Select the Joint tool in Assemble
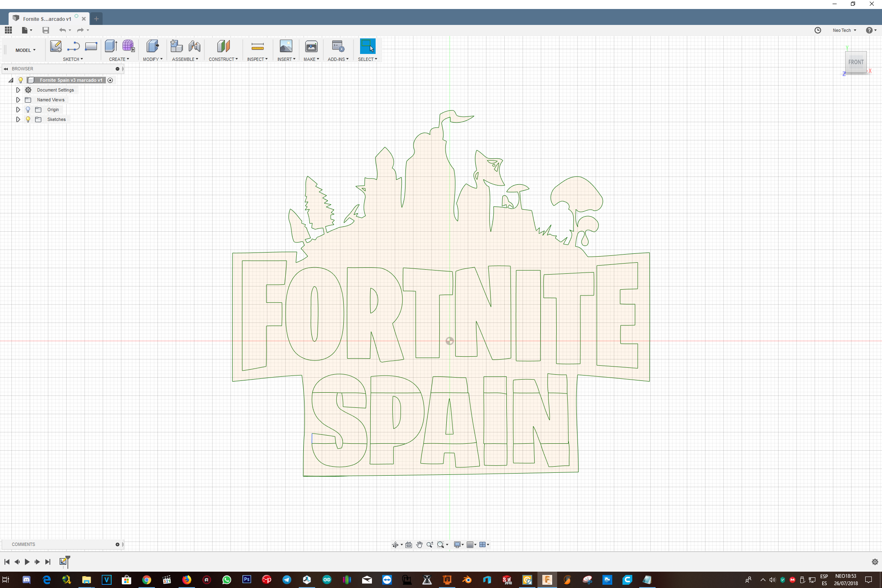Image resolution: width=882 pixels, height=588 pixels. pos(195,46)
